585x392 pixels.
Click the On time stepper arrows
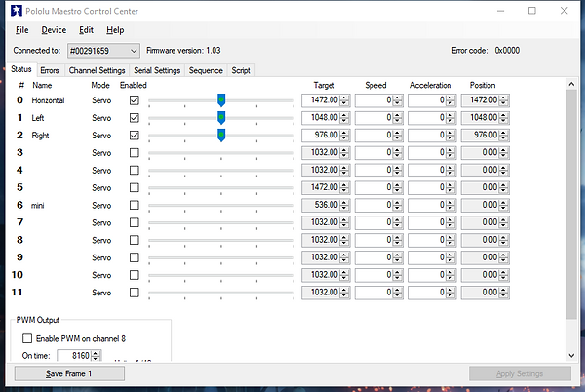pos(96,356)
